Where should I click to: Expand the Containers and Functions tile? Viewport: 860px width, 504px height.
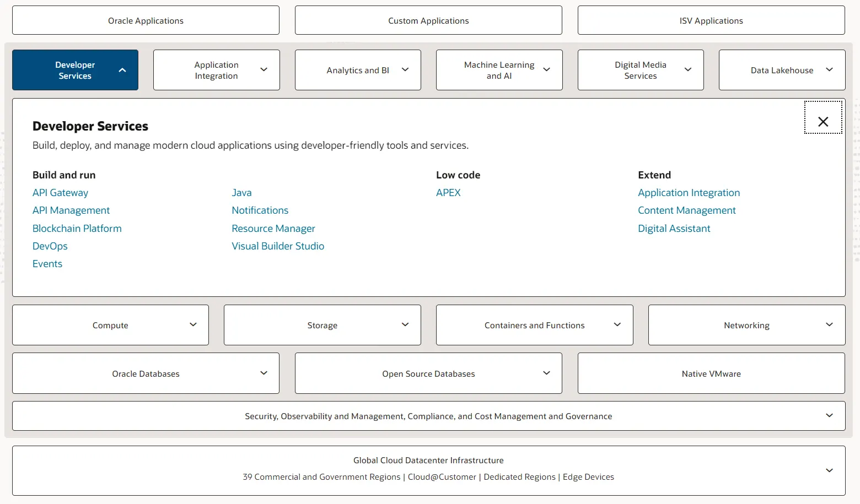pyautogui.click(x=534, y=325)
